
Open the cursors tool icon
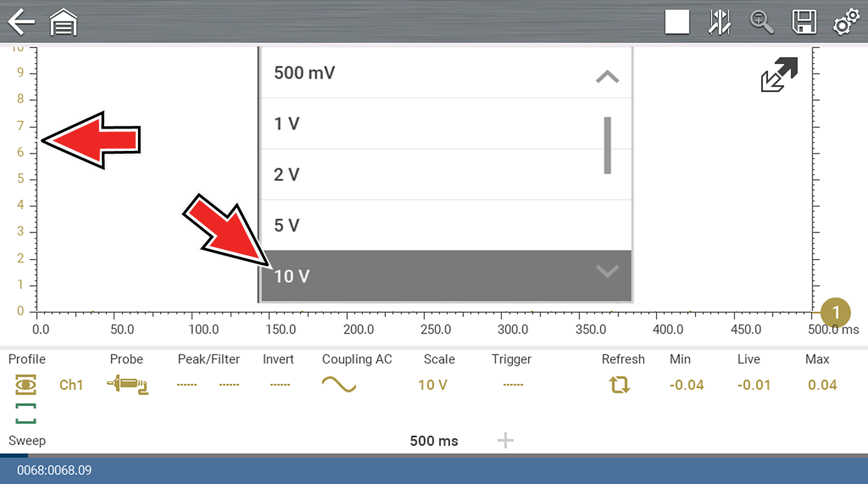pyautogui.click(x=719, y=22)
